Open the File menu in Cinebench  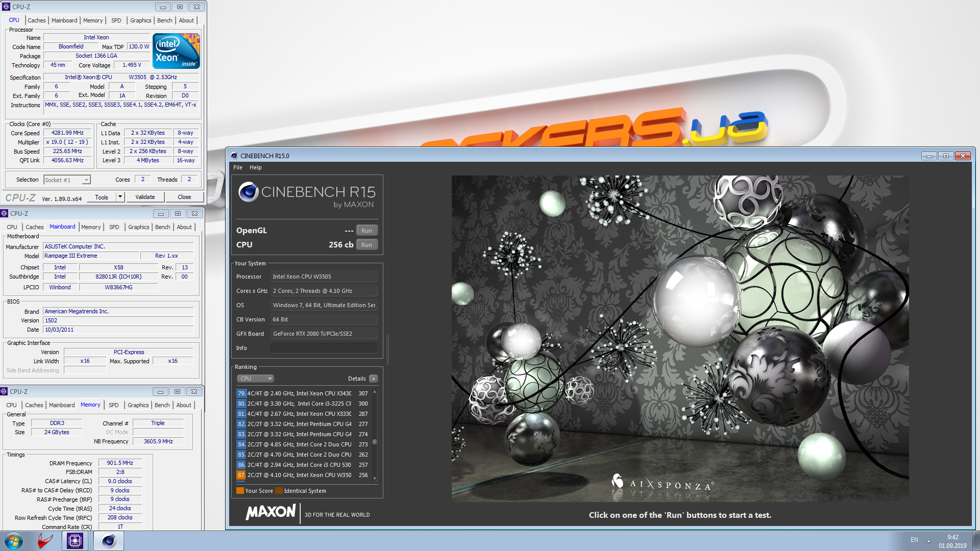point(238,167)
